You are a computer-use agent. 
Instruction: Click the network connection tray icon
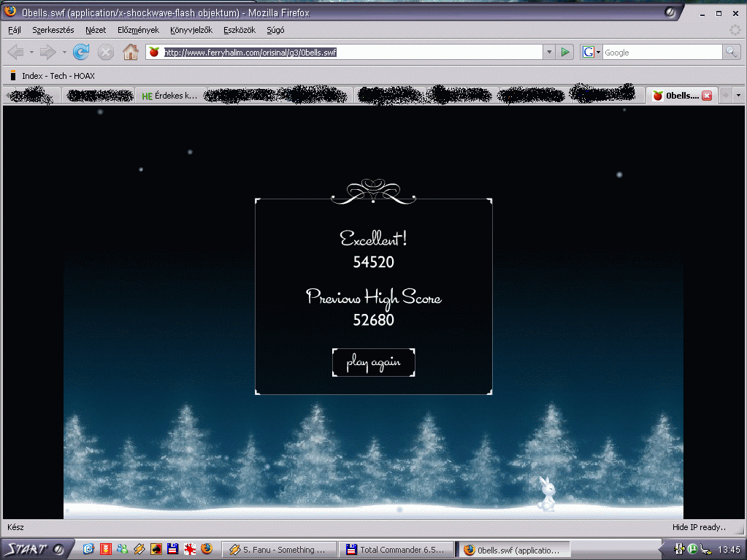706,550
